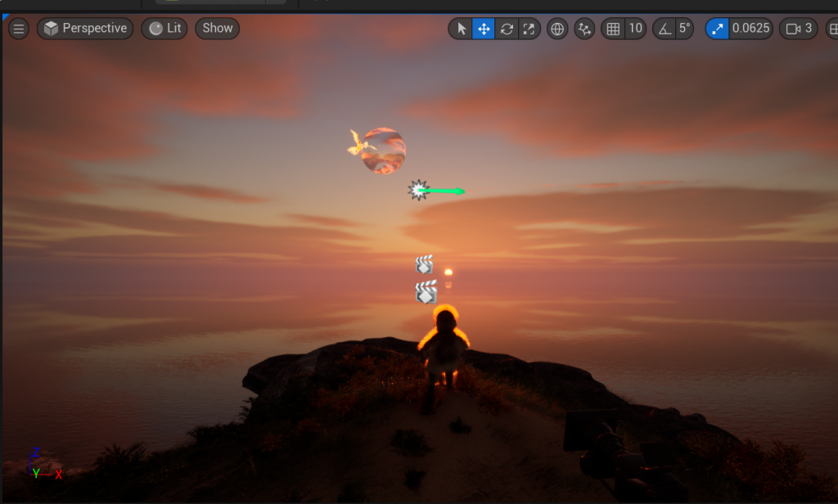Select the glowing bird beside the sphere
Image resolution: width=838 pixels, height=504 pixels.
359,144
